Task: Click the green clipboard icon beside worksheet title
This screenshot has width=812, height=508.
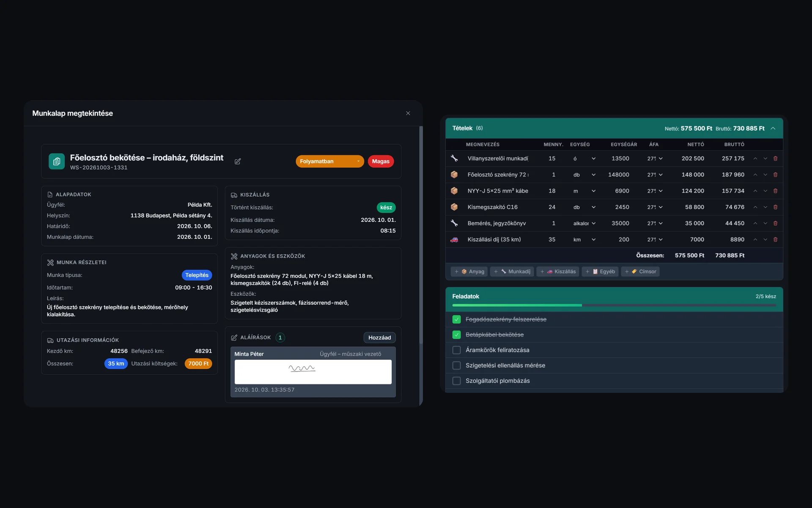Action: click(57, 161)
